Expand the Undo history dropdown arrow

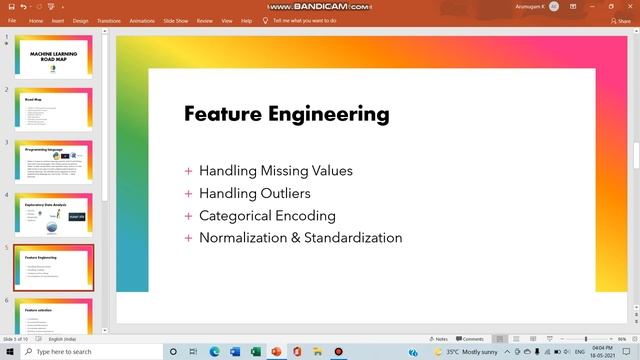click(31, 7)
